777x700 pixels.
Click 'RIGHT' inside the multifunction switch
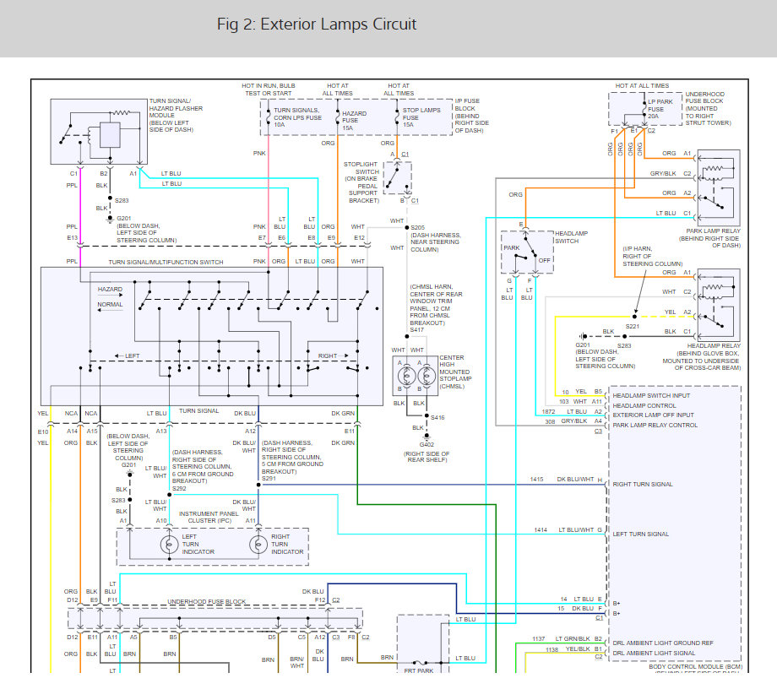click(x=328, y=356)
